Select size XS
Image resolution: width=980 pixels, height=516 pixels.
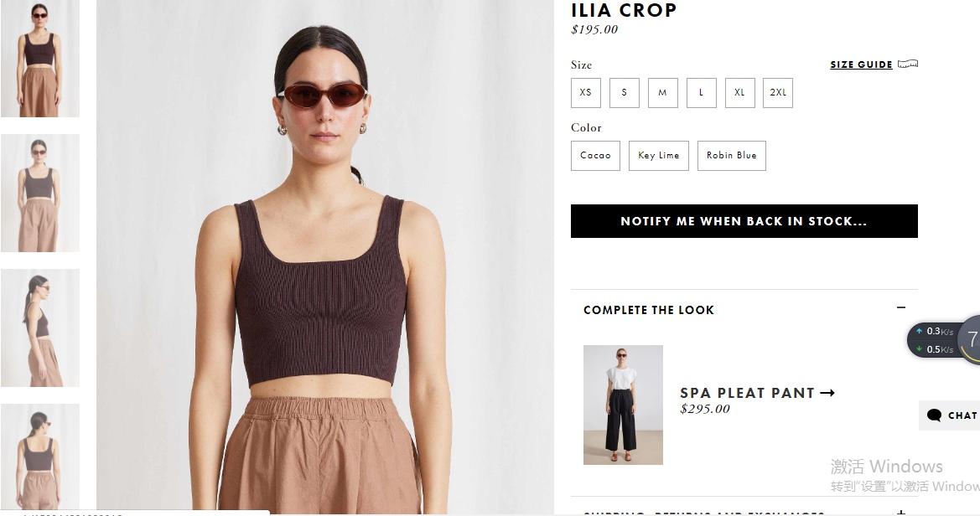click(x=586, y=92)
